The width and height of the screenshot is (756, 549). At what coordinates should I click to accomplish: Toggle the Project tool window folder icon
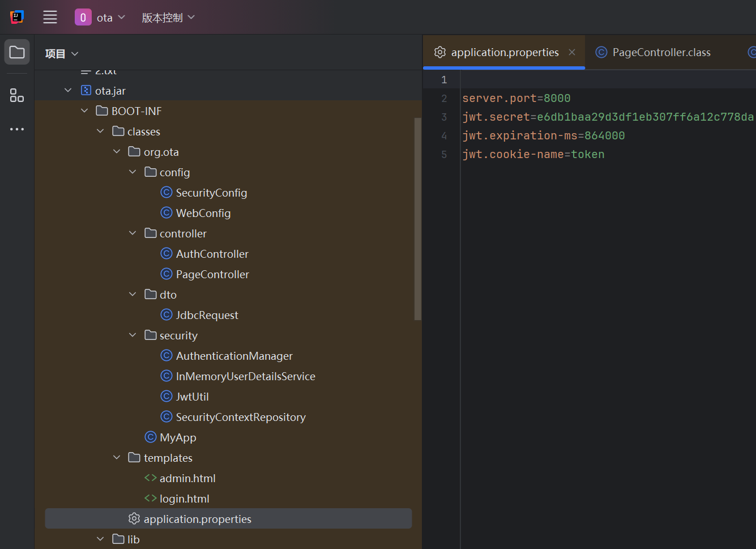click(x=17, y=52)
